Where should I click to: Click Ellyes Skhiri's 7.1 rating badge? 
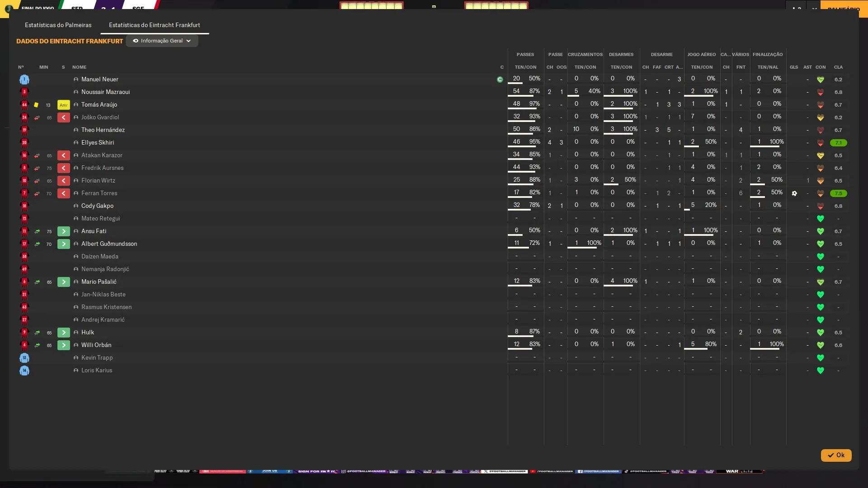pos(838,143)
